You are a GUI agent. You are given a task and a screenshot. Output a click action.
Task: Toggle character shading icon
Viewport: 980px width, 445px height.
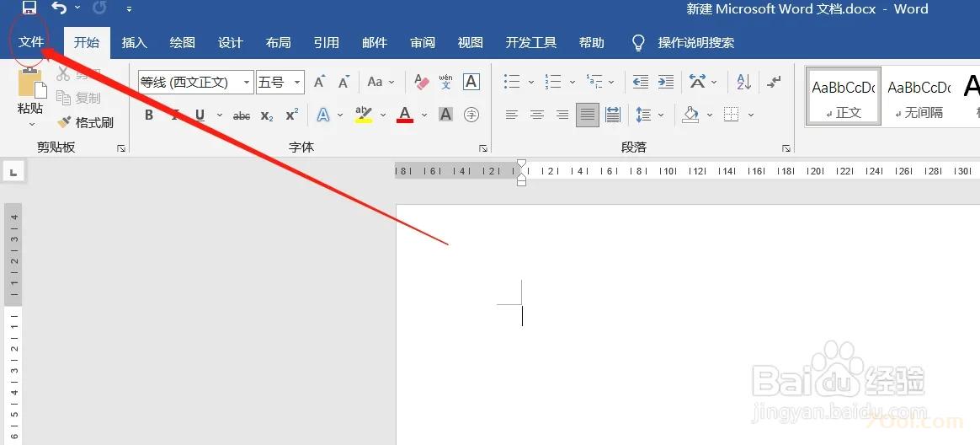tap(445, 115)
